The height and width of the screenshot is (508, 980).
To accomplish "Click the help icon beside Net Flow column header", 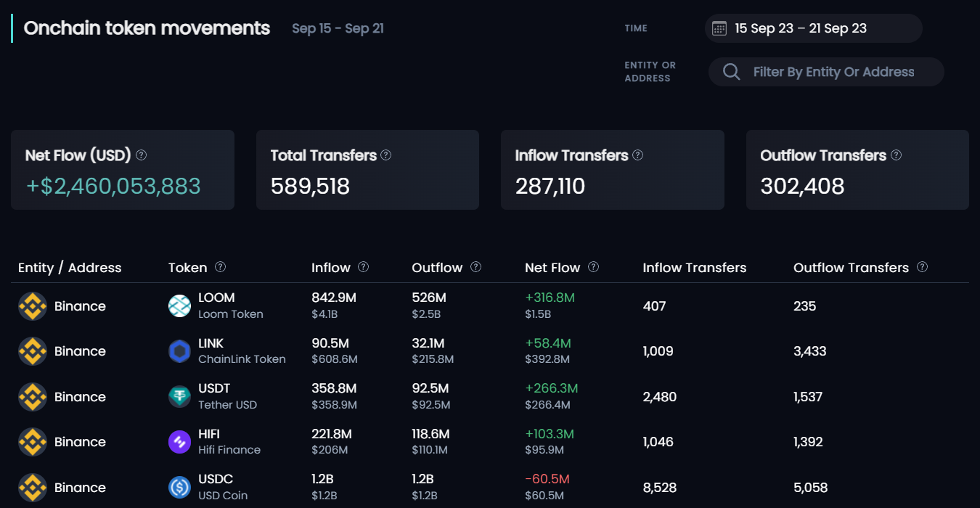I will [x=594, y=267].
